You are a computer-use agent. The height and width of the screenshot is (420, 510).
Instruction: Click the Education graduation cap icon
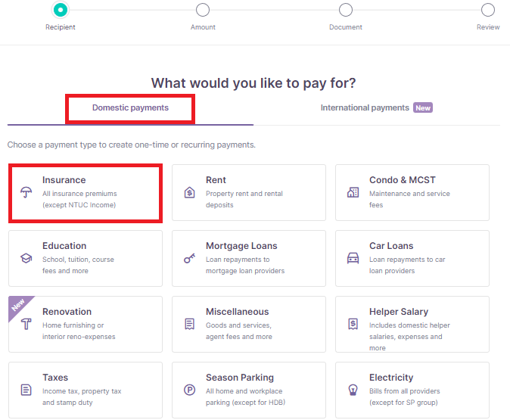point(26,258)
